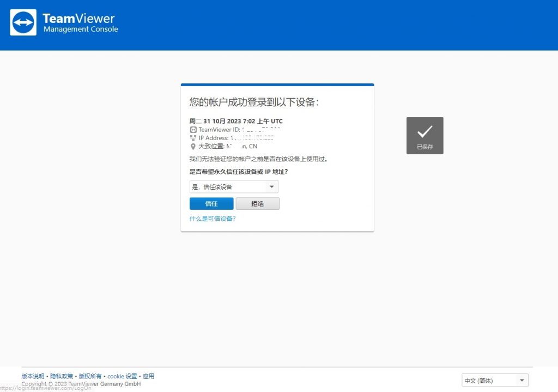The image size is (558, 392).
Task: Expand the 中文 (简体) language selector
Action: click(x=495, y=381)
